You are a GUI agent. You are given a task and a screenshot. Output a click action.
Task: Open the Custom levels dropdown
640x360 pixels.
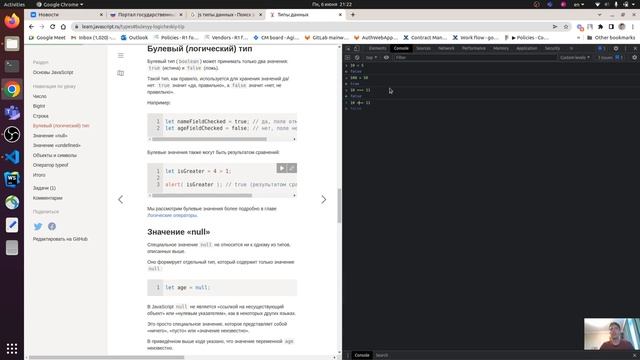tap(575, 58)
